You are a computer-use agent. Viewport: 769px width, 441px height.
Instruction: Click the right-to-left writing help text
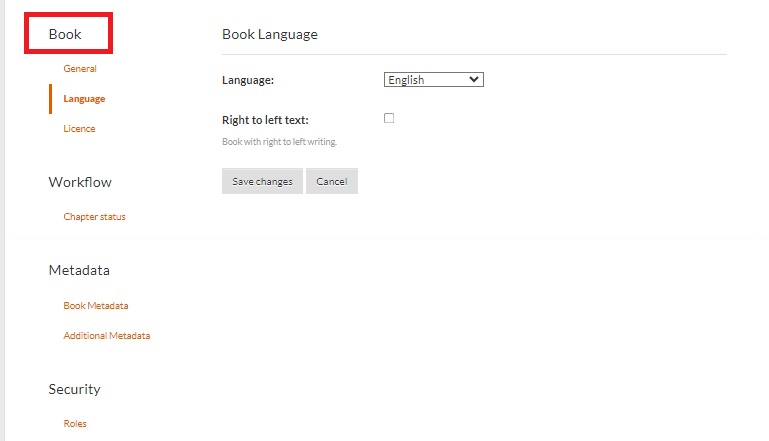[x=279, y=142]
